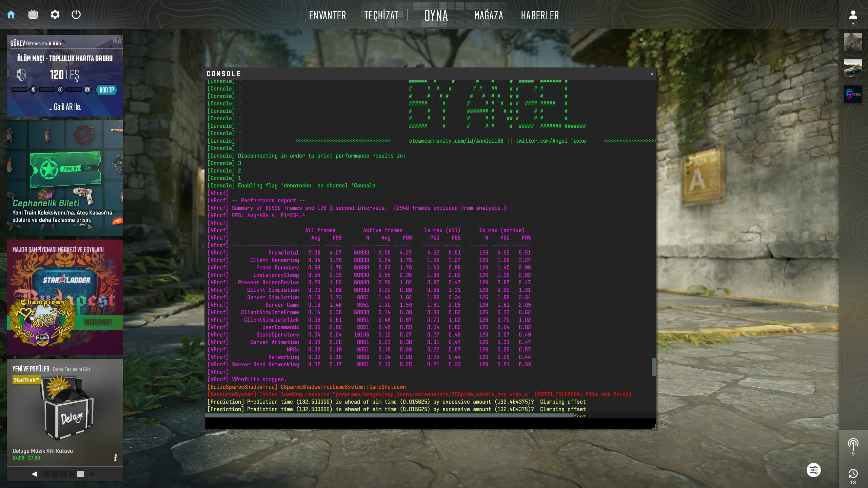The width and height of the screenshot is (868, 488).
Task: Open the MAĞAZA section
Action: coord(488,15)
